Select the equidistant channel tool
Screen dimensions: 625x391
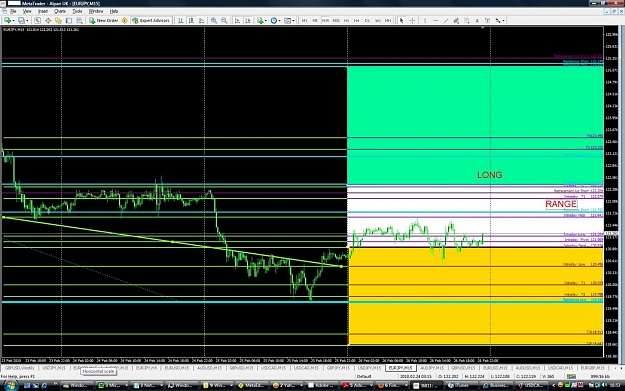456,20
